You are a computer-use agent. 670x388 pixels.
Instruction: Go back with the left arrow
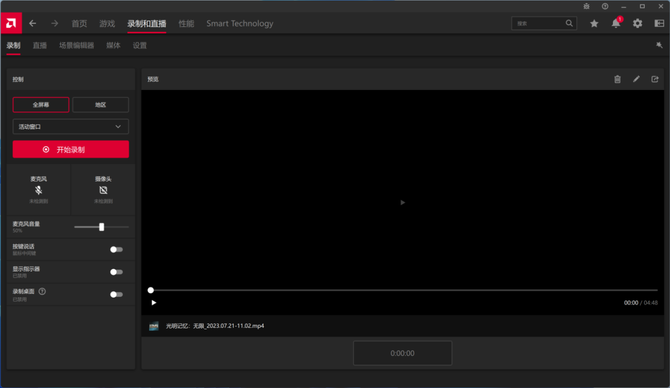32,24
